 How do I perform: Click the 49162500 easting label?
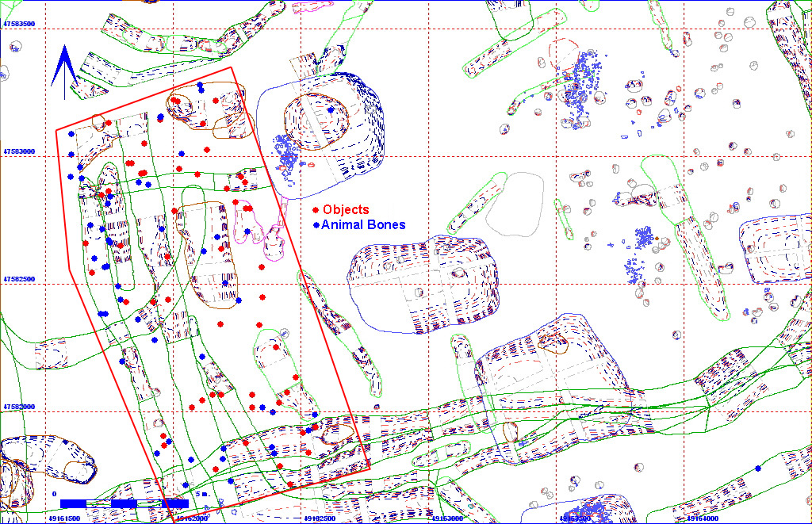click(319, 518)
